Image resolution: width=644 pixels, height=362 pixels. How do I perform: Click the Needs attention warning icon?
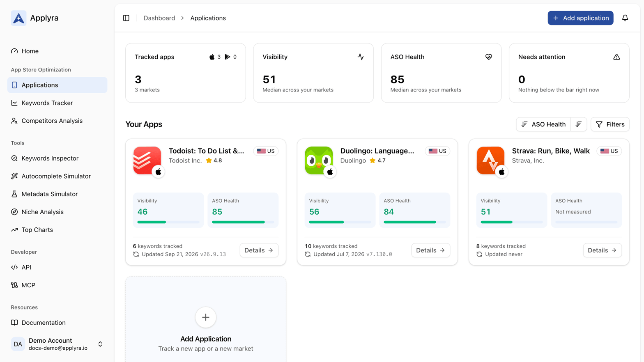pyautogui.click(x=616, y=57)
